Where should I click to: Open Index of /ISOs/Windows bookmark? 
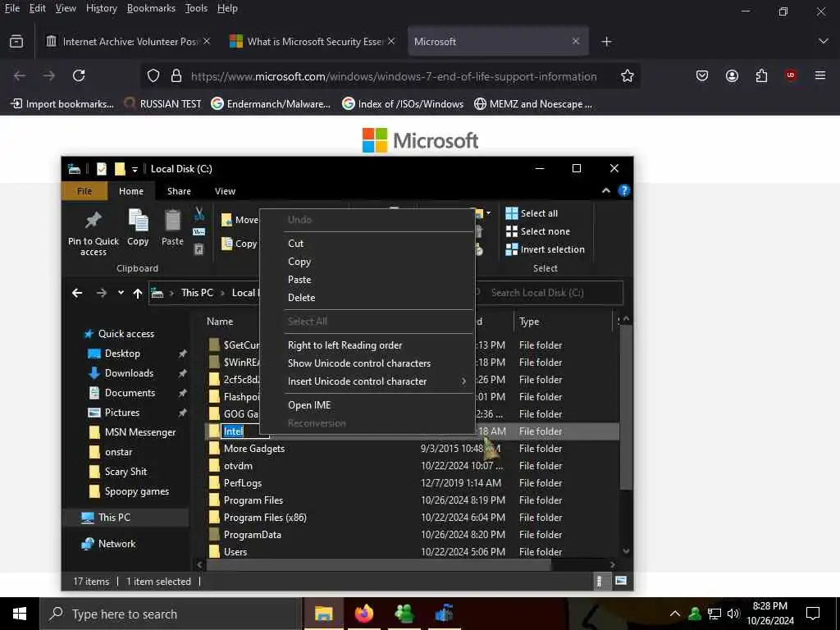coord(403,104)
